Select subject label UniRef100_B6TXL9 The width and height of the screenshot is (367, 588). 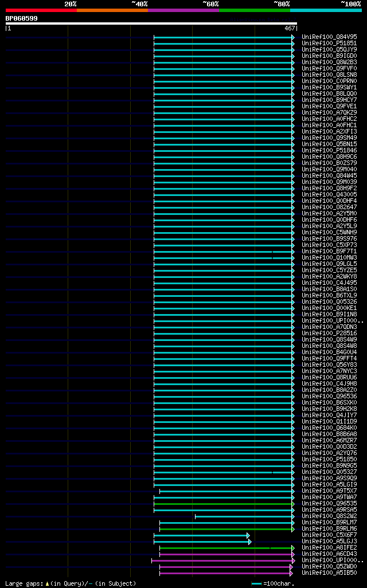point(330,296)
